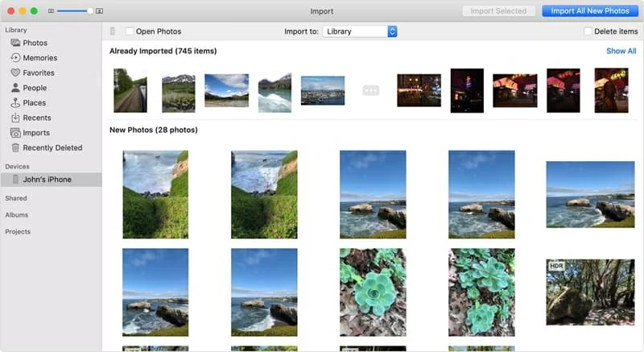Click Show All link for imported items

[621, 51]
